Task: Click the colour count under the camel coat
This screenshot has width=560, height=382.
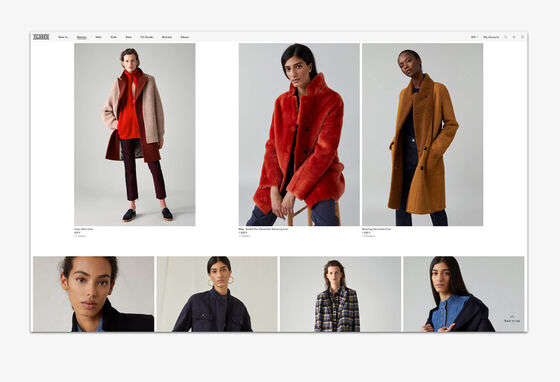Action: point(369,236)
